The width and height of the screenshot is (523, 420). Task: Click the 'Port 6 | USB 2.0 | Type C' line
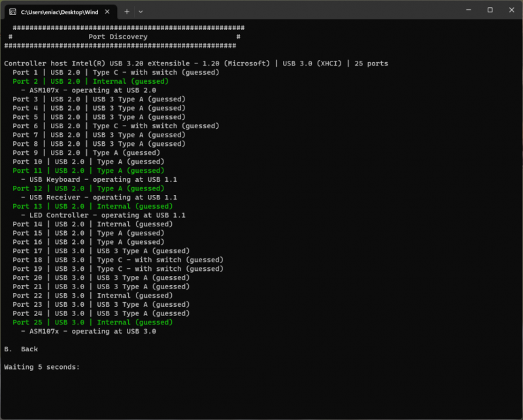tap(116, 126)
